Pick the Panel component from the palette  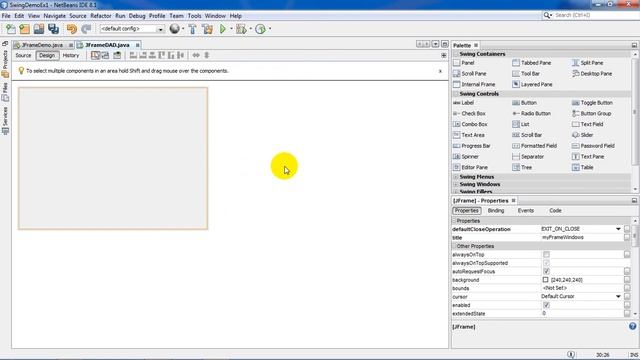(x=464, y=63)
